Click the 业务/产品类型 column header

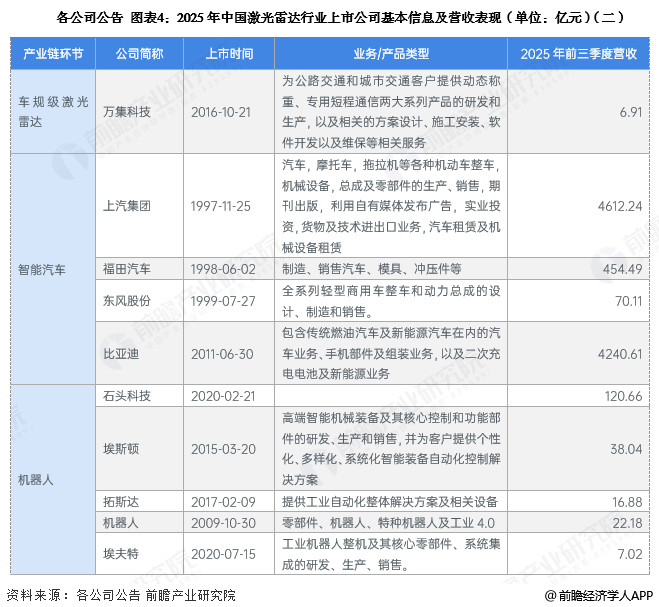tap(391, 54)
